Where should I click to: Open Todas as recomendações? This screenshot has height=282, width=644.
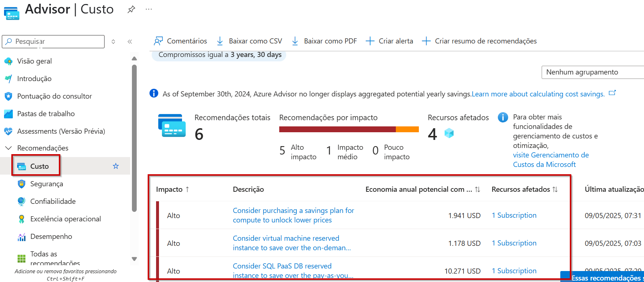click(x=55, y=259)
